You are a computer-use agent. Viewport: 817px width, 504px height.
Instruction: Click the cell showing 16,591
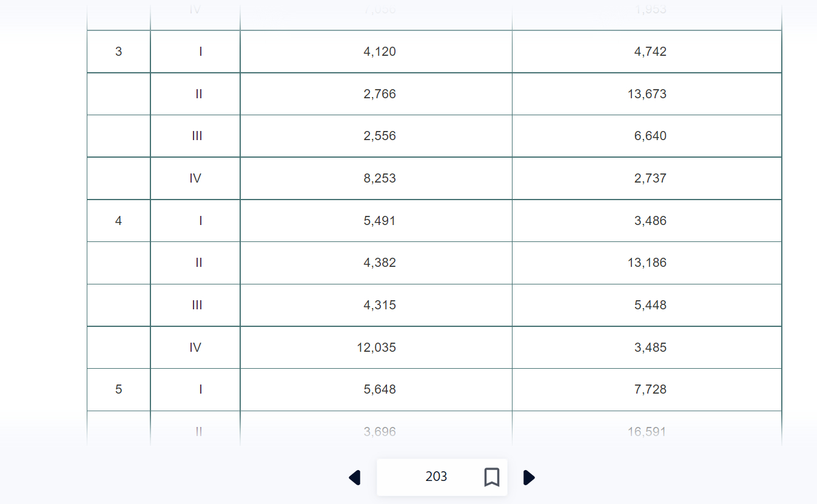click(x=647, y=431)
